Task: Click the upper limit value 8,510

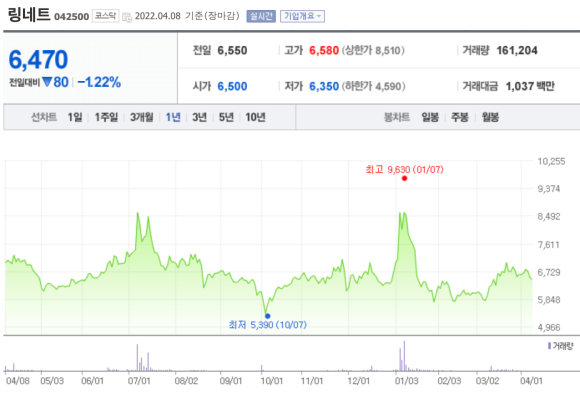Action: (388, 50)
